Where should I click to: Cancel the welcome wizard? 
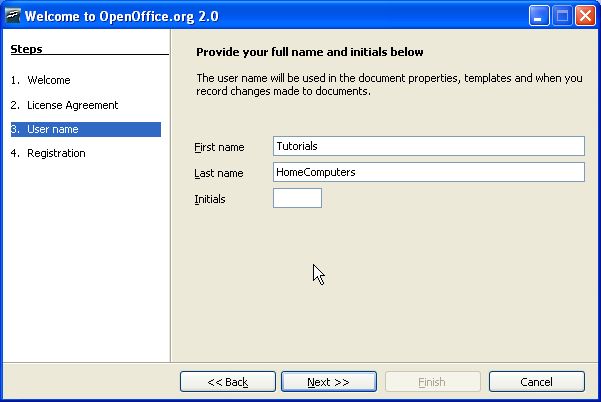coord(537,382)
